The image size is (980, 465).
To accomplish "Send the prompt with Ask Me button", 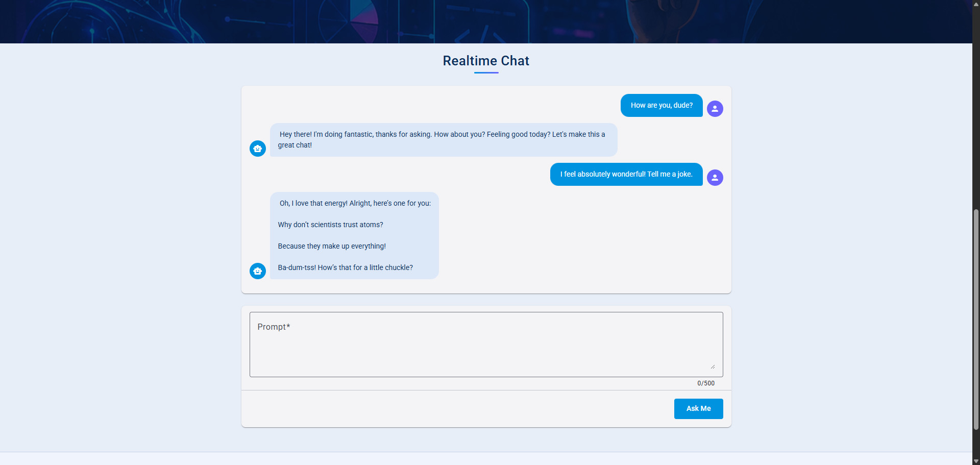I will [x=698, y=409].
